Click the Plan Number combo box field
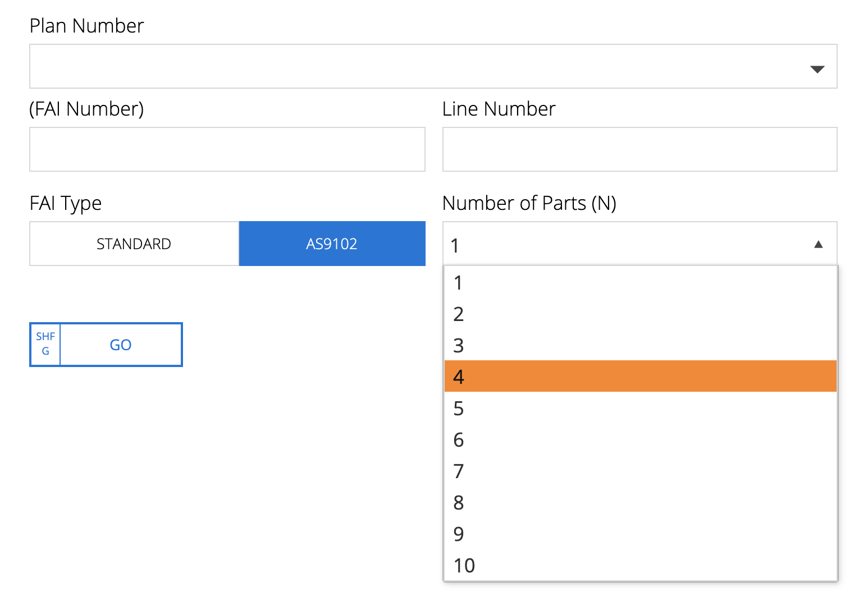This screenshot has width=868, height=605. click(x=415, y=66)
